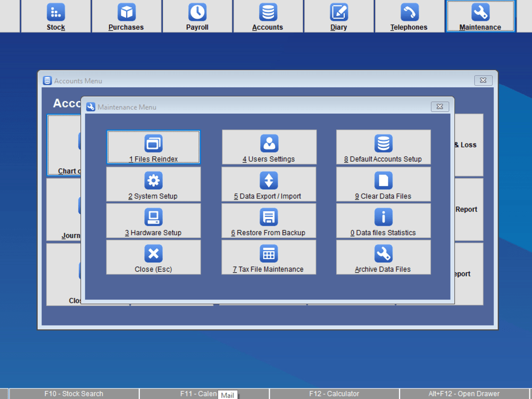Open the F12 Calculator from the bottom bar
Image resolution: width=532 pixels, height=399 pixels.
[335, 394]
